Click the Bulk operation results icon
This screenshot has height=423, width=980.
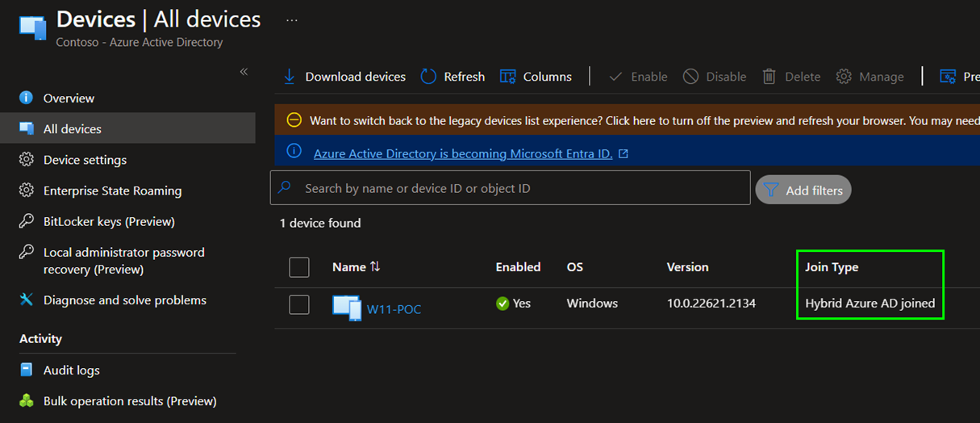(x=27, y=401)
